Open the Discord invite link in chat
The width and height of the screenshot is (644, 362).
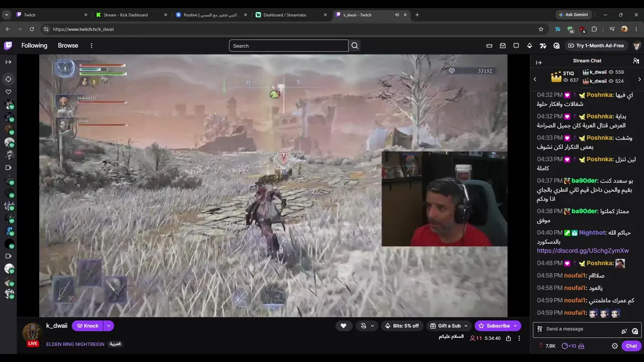click(x=583, y=250)
